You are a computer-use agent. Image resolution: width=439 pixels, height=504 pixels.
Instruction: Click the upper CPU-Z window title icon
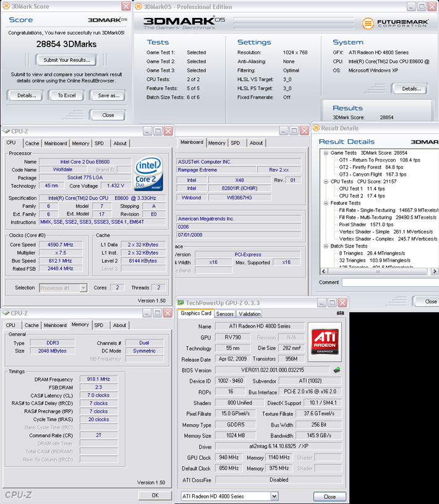tap(6, 131)
